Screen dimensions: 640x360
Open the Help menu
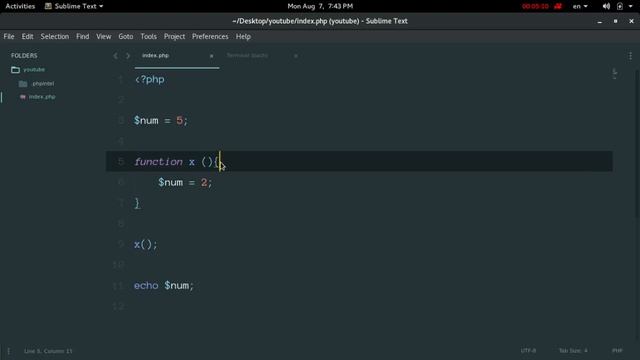pos(243,36)
